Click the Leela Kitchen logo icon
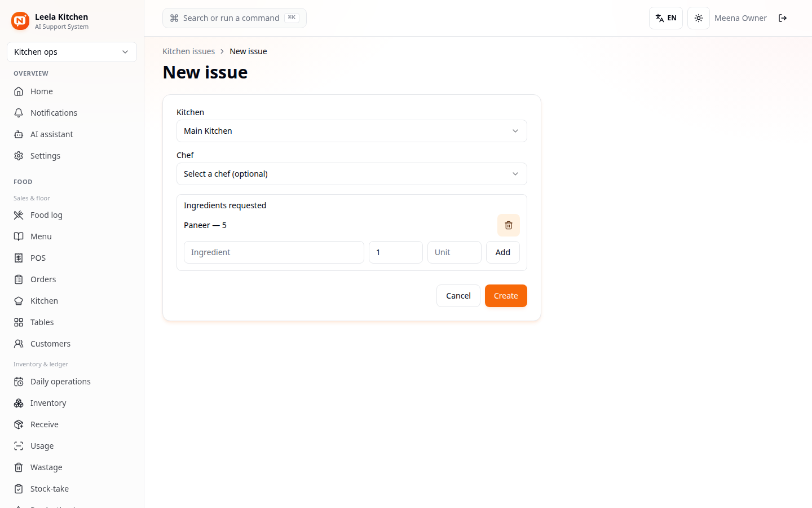 (20, 21)
